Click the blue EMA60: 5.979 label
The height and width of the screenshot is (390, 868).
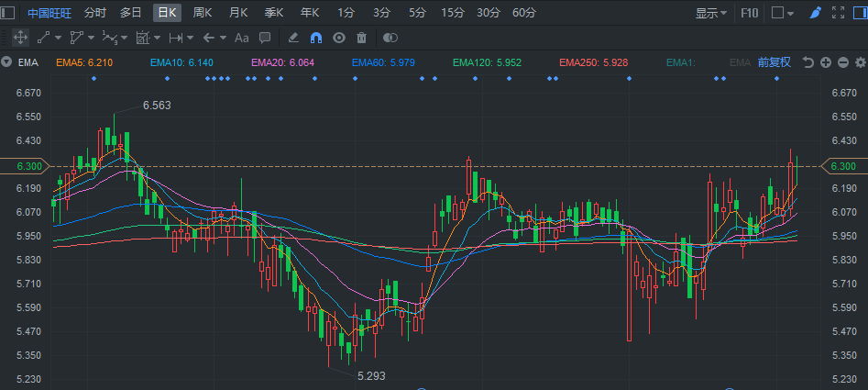(x=383, y=62)
